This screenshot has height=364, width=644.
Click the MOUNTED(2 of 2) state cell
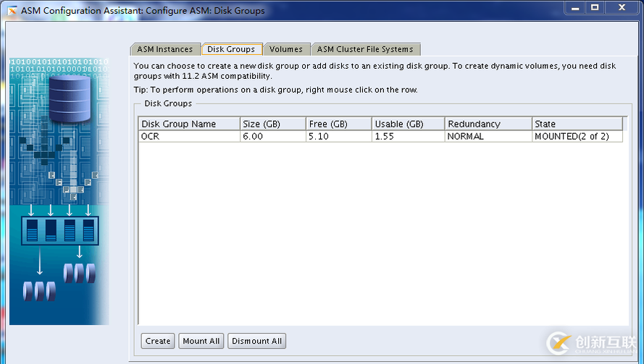[577, 136]
